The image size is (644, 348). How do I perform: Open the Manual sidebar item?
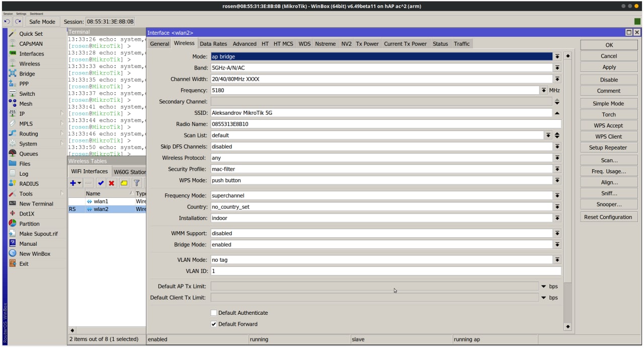pos(28,244)
